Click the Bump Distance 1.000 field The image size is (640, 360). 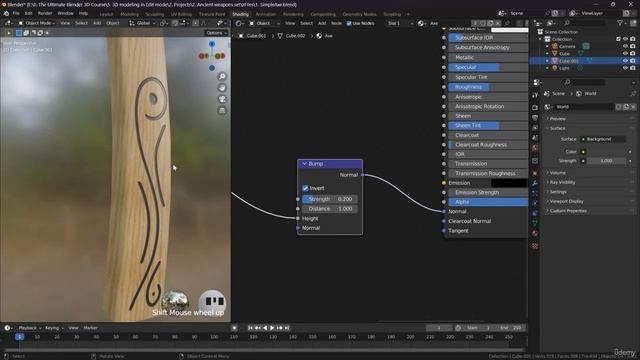click(x=330, y=209)
